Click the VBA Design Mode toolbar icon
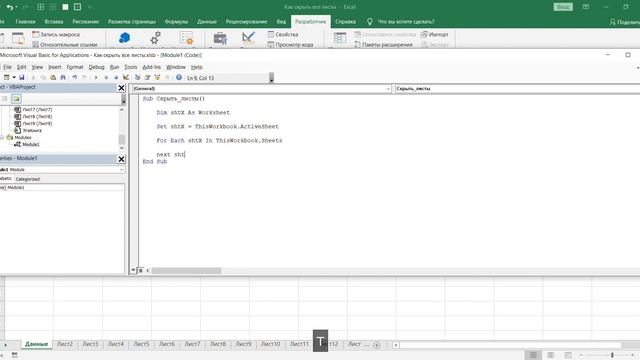 pos(126,78)
